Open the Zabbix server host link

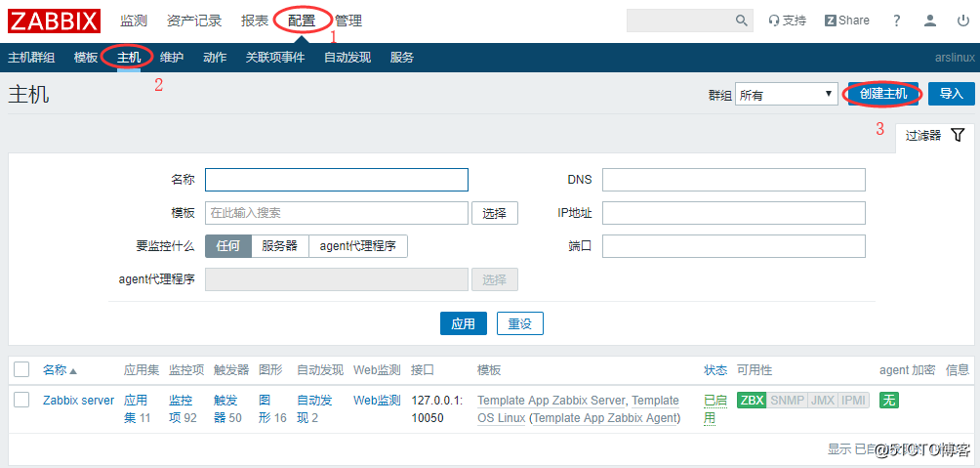pyautogui.click(x=79, y=401)
